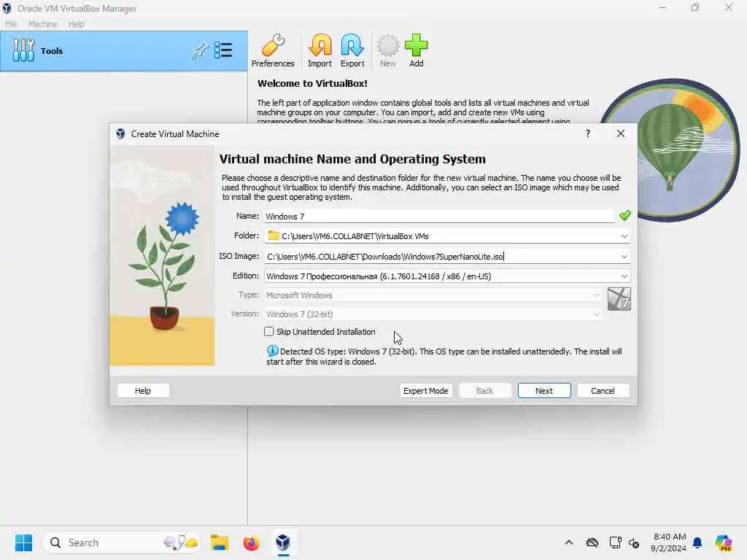747x560 pixels.
Task: Click the network status tray icon
Action: click(615, 542)
